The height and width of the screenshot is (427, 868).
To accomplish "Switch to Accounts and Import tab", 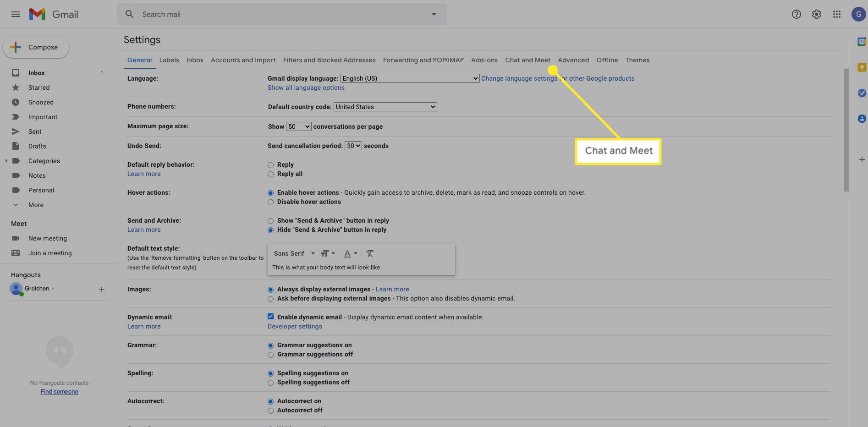I will 243,60.
